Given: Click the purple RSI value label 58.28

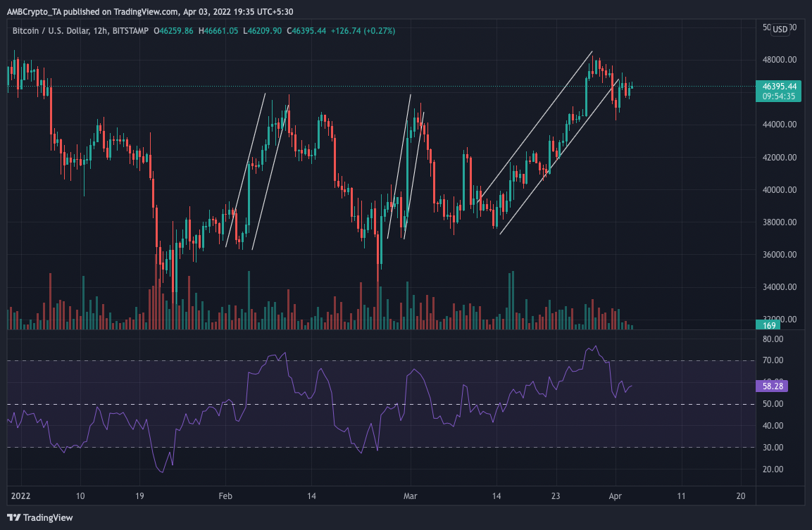Looking at the screenshot, I should tap(770, 386).
